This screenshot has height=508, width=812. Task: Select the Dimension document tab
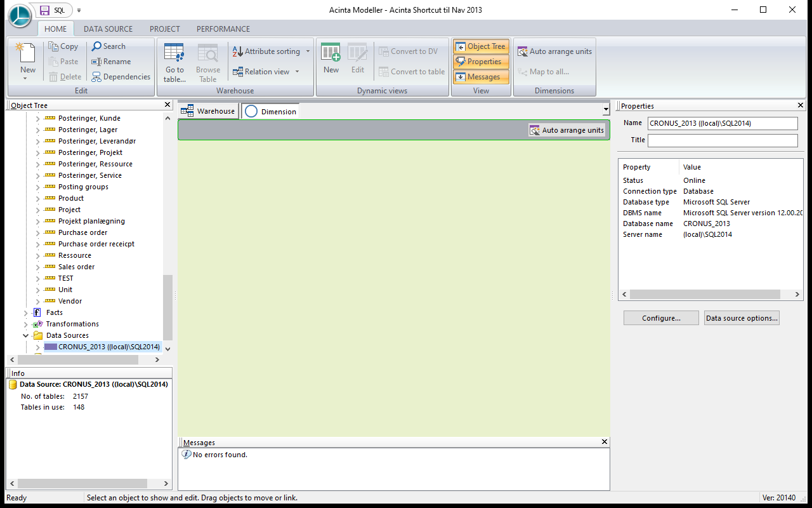[271, 111]
